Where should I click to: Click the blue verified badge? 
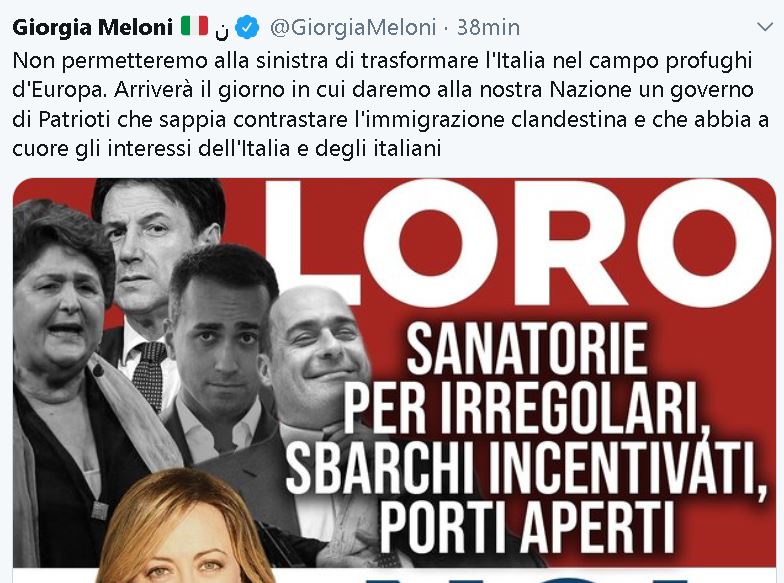(247, 27)
